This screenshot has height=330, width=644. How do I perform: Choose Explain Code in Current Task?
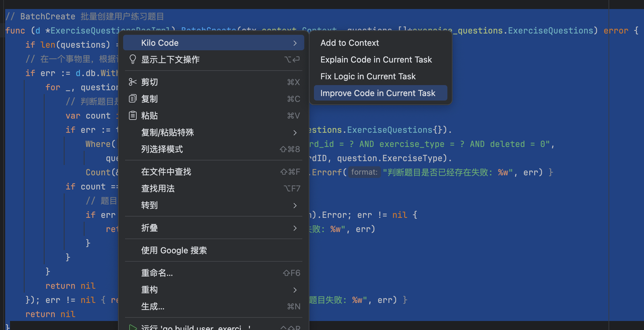tap(375, 59)
